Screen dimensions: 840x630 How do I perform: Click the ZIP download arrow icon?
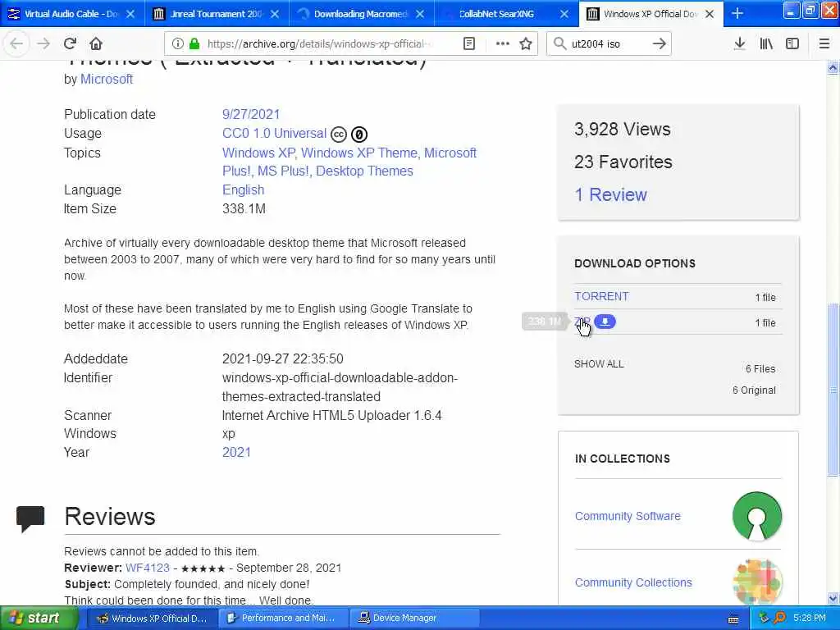tap(605, 322)
